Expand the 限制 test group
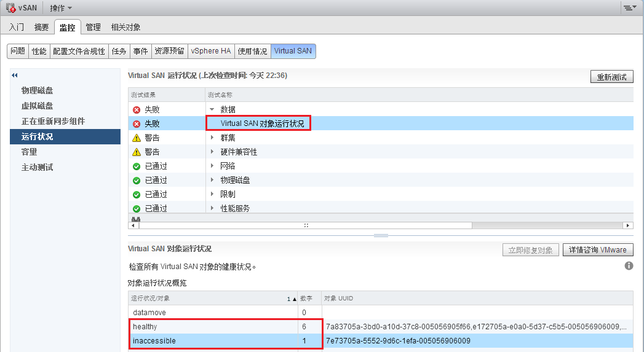Screen dimensions: 644x352 click(x=212, y=194)
